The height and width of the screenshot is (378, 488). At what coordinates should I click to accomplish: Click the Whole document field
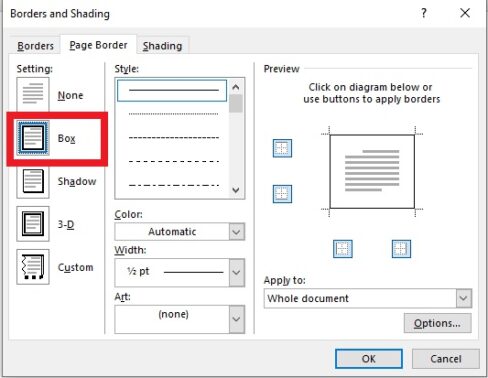click(x=368, y=298)
